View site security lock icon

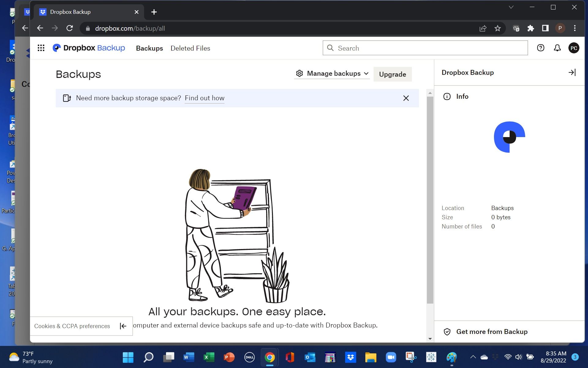[x=88, y=29]
